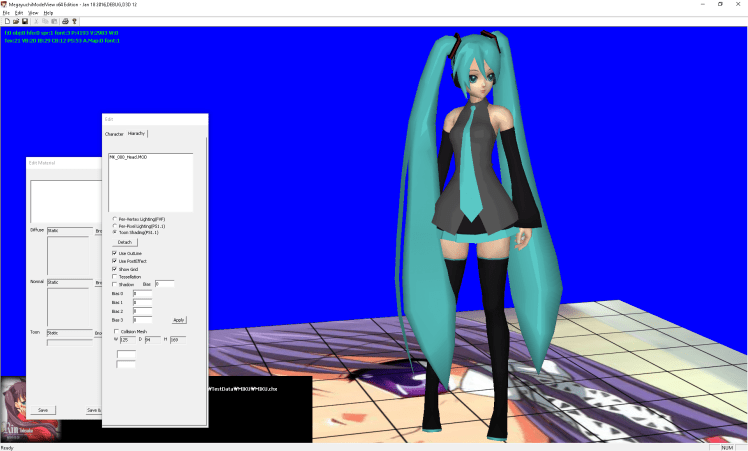The width and height of the screenshot is (748, 451).
Task: Click the application icon in title bar
Action: pyautogui.click(x=4, y=4)
